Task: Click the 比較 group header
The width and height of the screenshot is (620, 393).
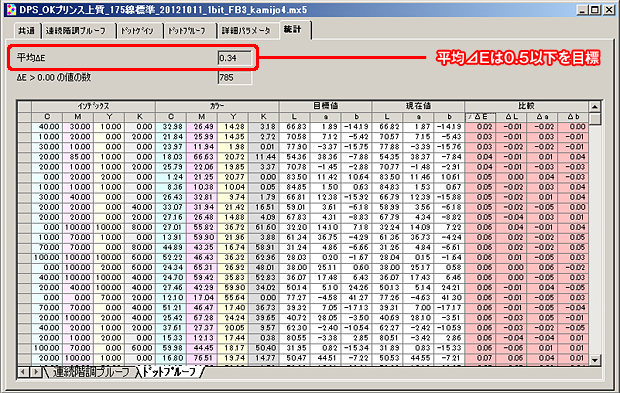Action: [x=526, y=106]
